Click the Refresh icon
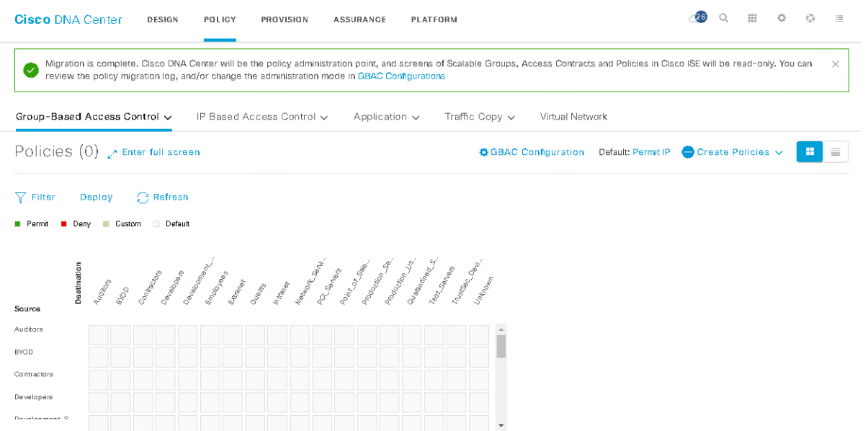 [143, 197]
